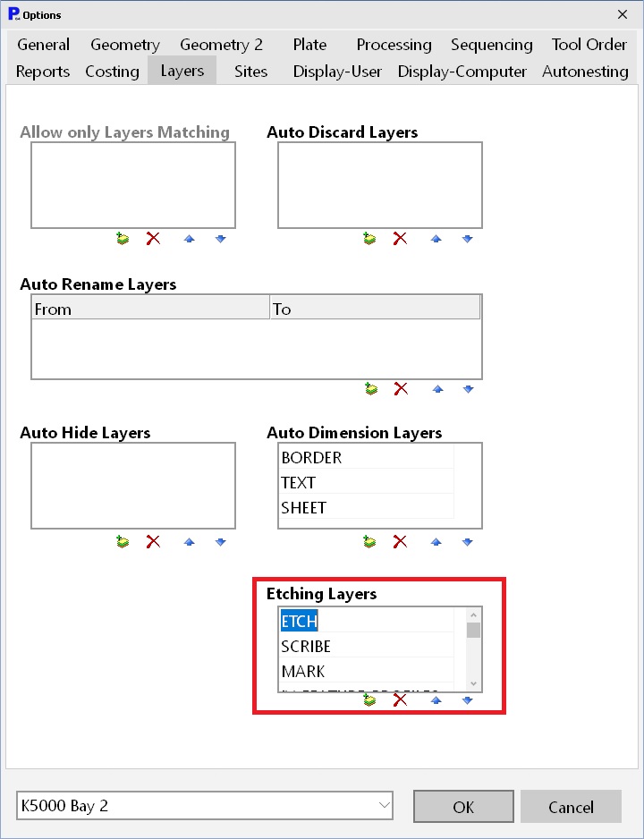This screenshot has width=644, height=839.
Task: Confirm settings with the OK button
Action: tap(463, 807)
